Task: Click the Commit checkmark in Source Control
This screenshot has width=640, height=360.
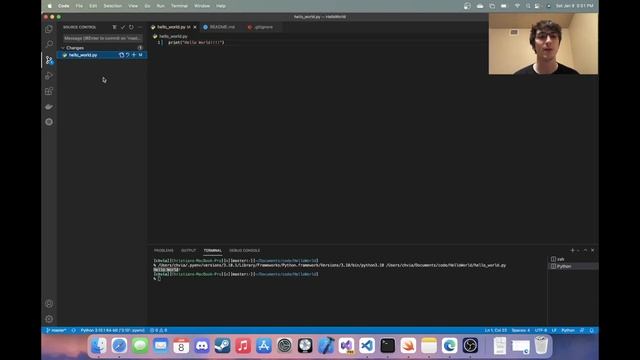Action: (x=123, y=27)
